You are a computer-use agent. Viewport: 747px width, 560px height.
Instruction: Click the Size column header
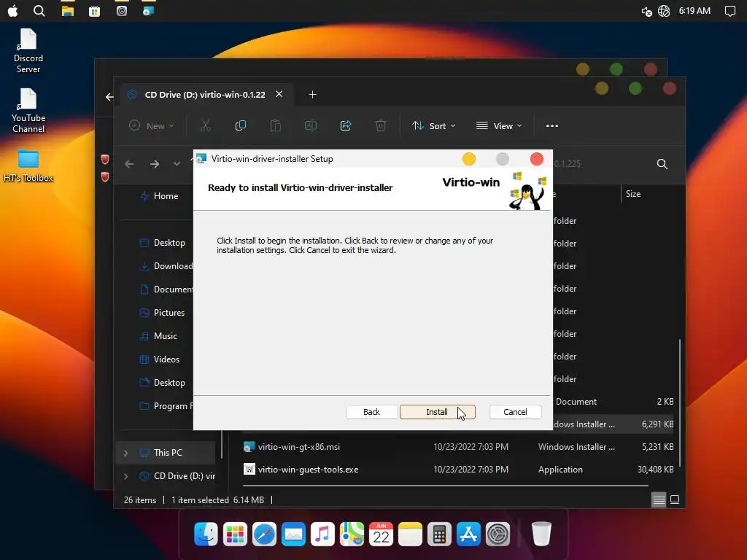click(x=633, y=194)
